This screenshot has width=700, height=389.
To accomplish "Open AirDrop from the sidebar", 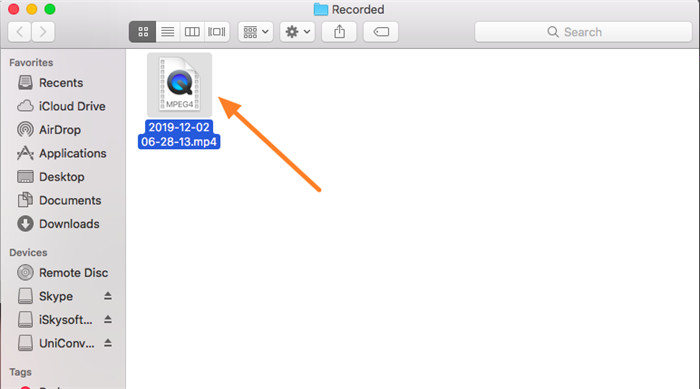I will (x=61, y=130).
